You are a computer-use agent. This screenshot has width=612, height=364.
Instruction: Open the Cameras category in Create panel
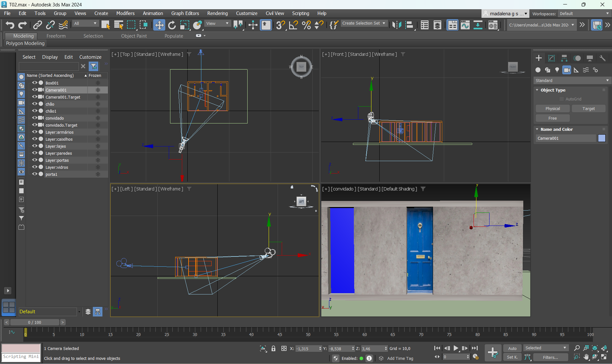point(567,70)
